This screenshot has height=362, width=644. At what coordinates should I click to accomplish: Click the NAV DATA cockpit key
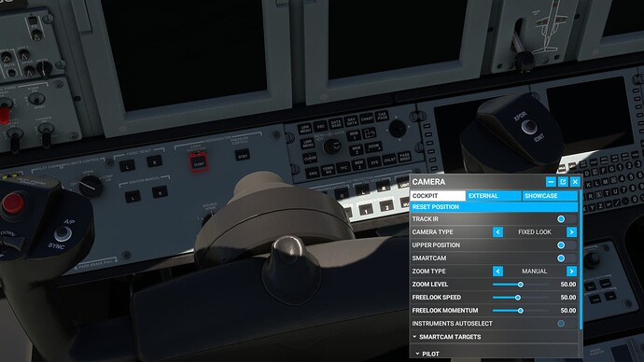coord(352,120)
